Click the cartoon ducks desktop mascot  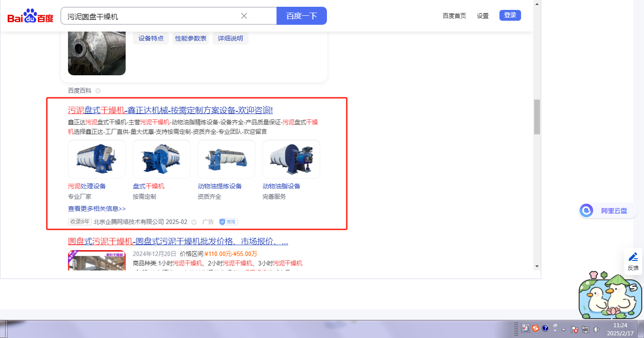coord(611,295)
